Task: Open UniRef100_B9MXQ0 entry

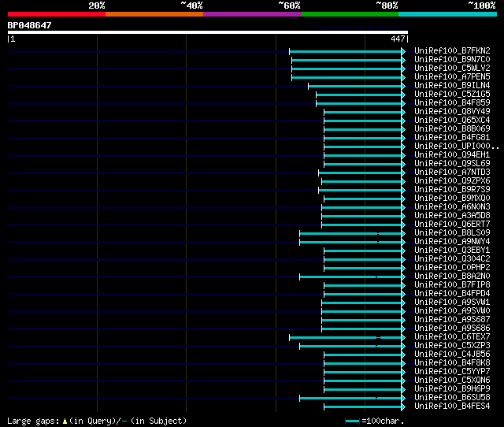Action: (x=452, y=199)
